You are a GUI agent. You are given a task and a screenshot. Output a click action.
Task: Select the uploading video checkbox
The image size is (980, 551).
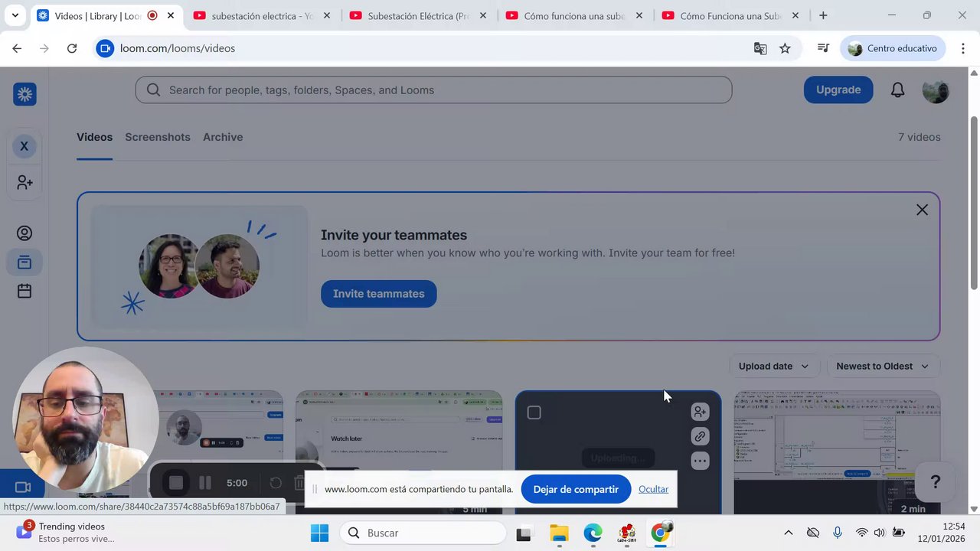534,413
